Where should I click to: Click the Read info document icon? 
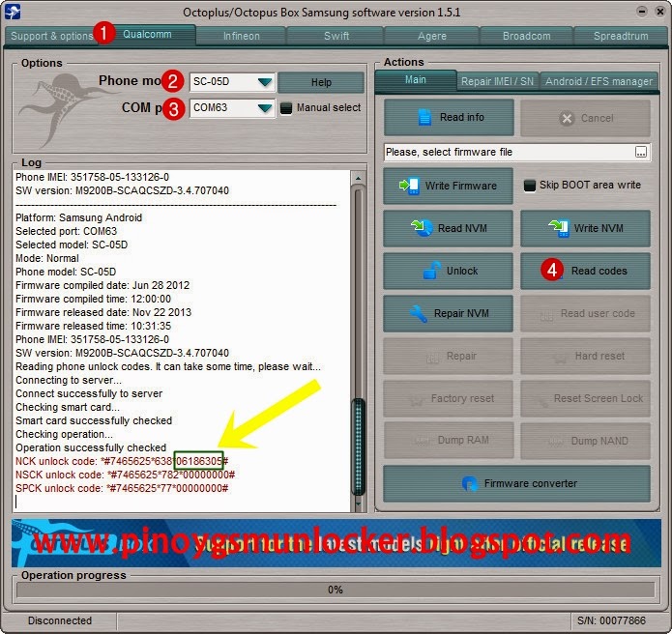(424, 117)
